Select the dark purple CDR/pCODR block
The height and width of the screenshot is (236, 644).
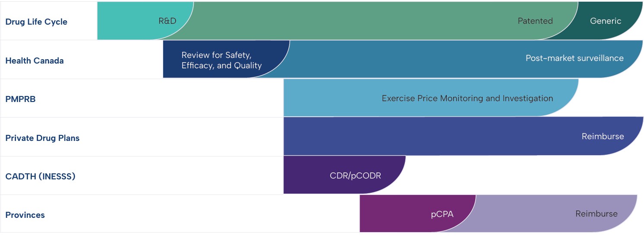click(x=341, y=175)
